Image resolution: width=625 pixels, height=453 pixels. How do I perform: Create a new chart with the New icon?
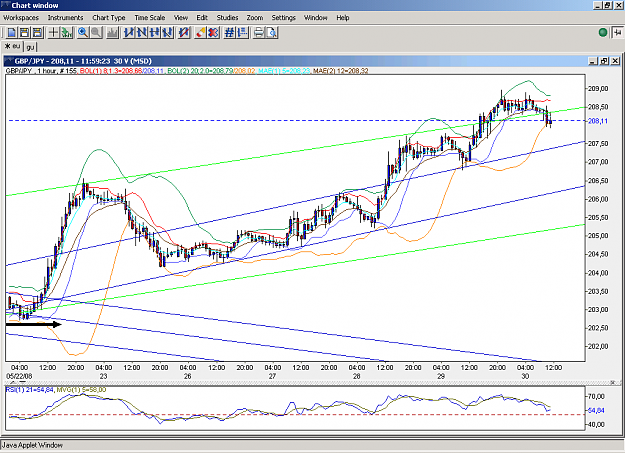[x=12, y=32]
